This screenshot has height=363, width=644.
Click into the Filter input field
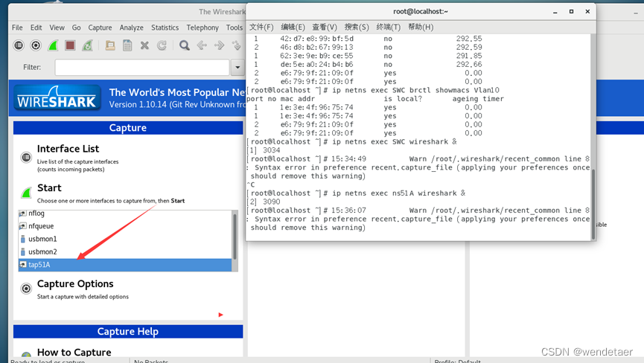tap(142, 67)
